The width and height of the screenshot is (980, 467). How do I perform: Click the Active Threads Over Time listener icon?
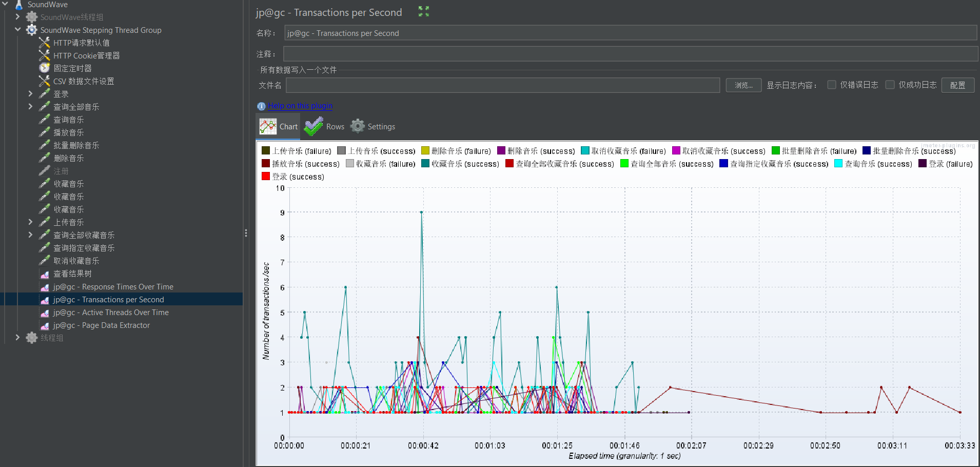tap(45, 313)
